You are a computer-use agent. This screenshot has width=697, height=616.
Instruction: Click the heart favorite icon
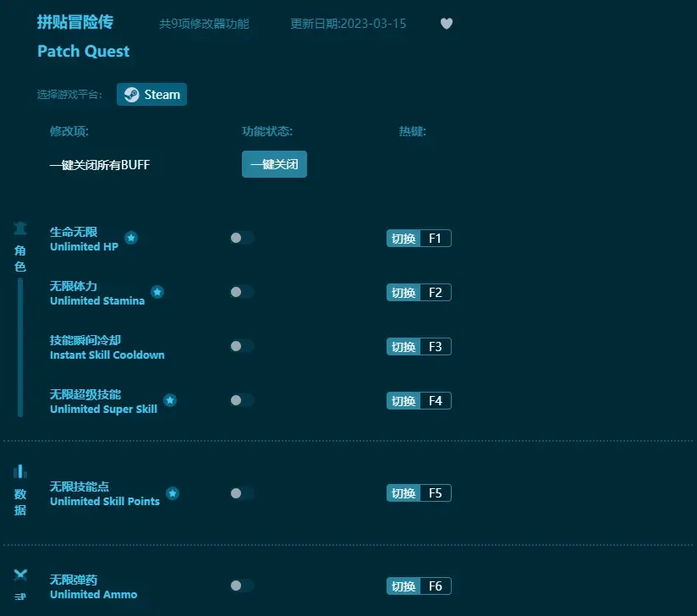tap(446, 24)
